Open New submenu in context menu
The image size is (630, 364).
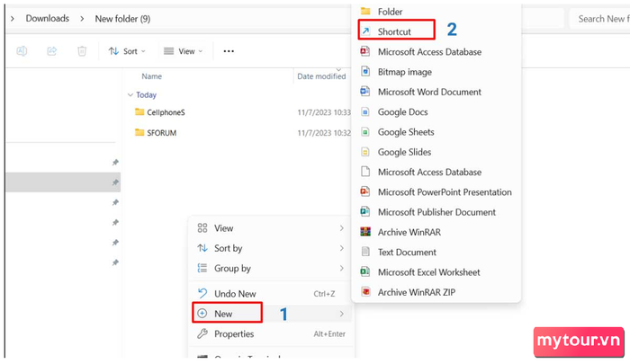point(271,314)
